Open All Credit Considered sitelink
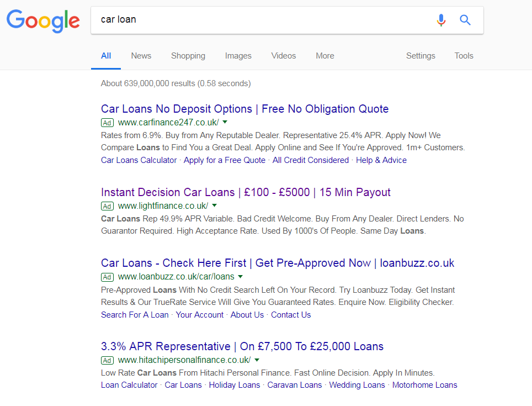Screen dimensions: 532x406 click(x=311, y=160)
